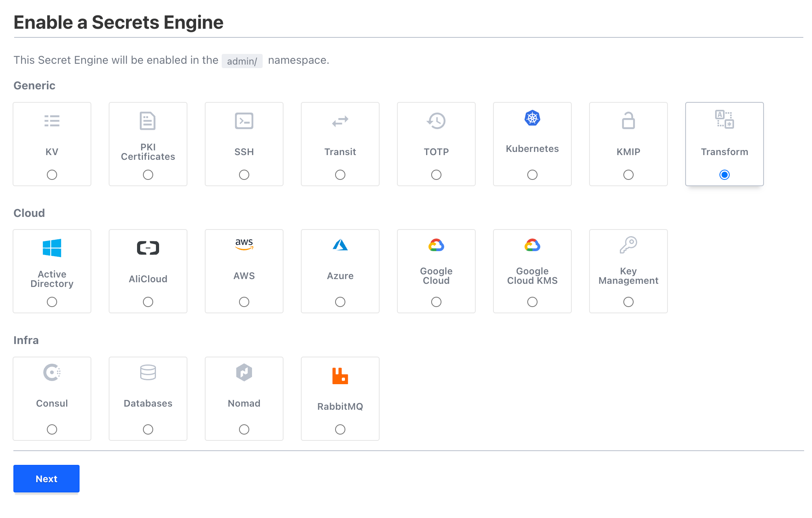Select the Google Cloud KMS radio button

tap(532, 302)
